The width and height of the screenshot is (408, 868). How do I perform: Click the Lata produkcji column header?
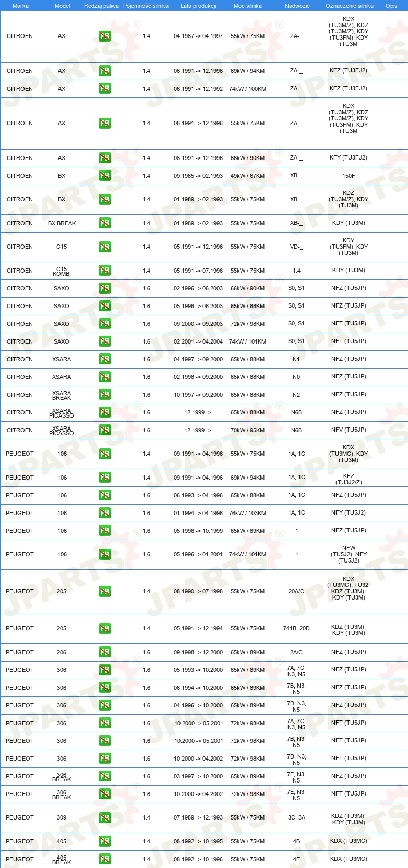pyautogui.click(x=198, y=6)
